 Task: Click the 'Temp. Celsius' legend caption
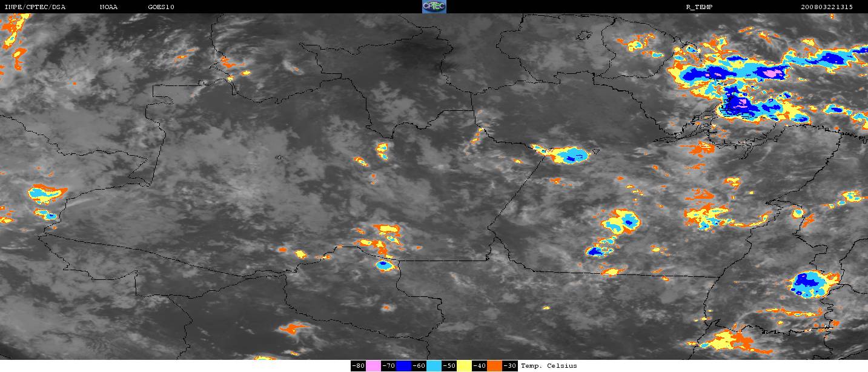point(549,365)
